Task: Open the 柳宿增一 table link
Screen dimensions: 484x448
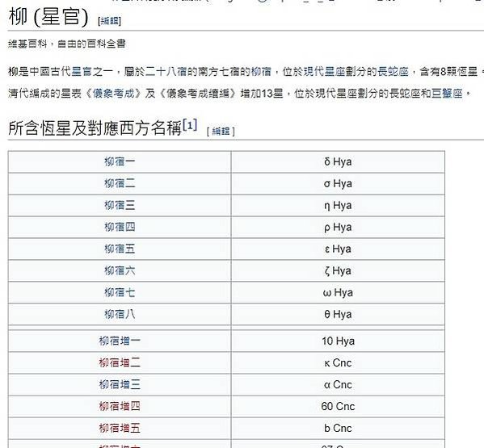Action: (x=120, y=341)
